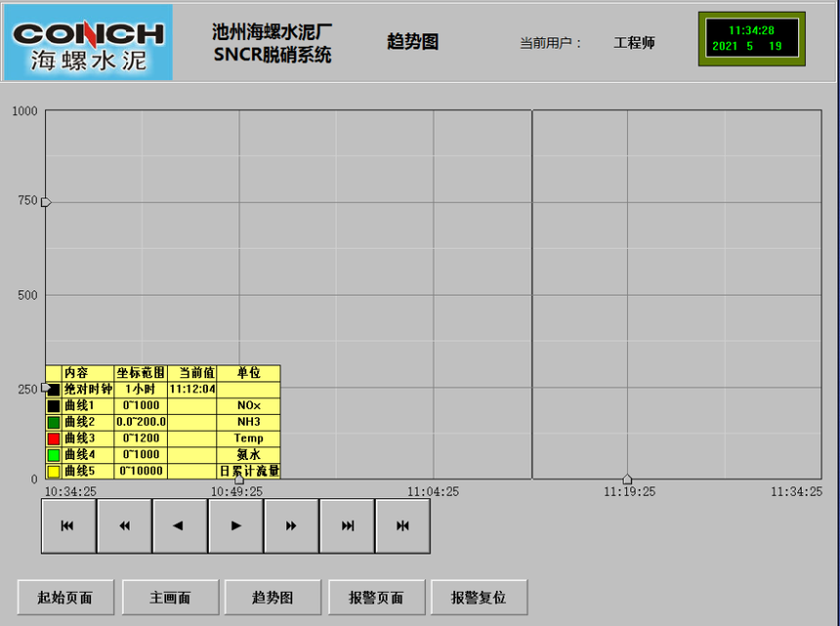
Task: Click the Temp unit cell
Action: pyautogui.click(x=248, y=438)
